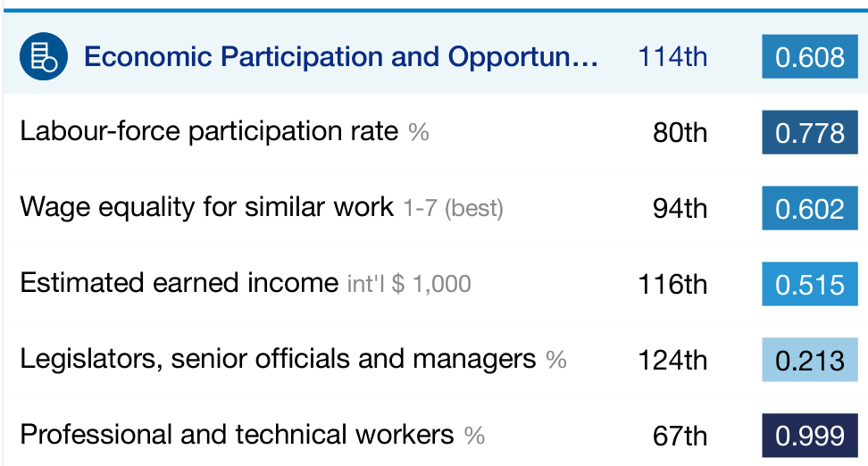Click the light blue 0.213 score
Image resolution: width=868 pixels, height=466 pixels.
click(x=810, y=360)
